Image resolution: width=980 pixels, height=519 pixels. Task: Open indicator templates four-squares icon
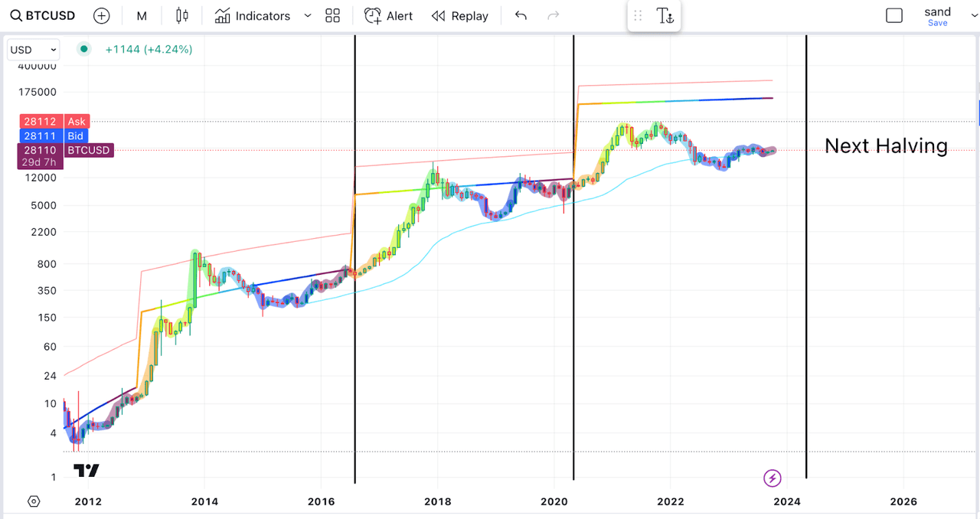(x=332, y=16)
